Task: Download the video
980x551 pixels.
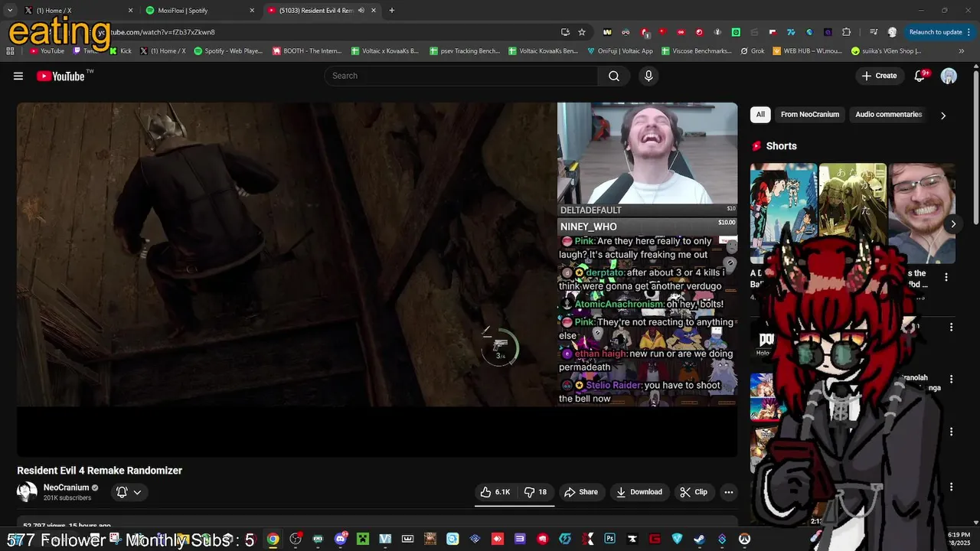Action: [x=639, y=492]
